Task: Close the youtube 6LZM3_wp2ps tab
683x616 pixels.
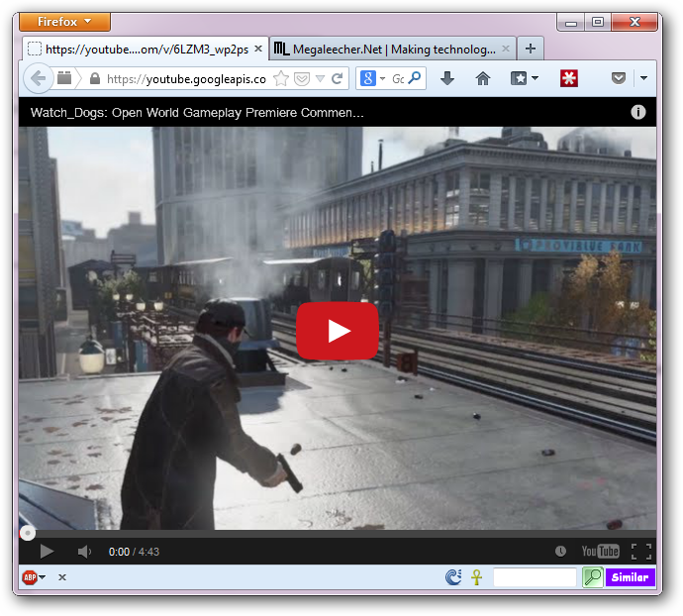Action: click(258, 49)
